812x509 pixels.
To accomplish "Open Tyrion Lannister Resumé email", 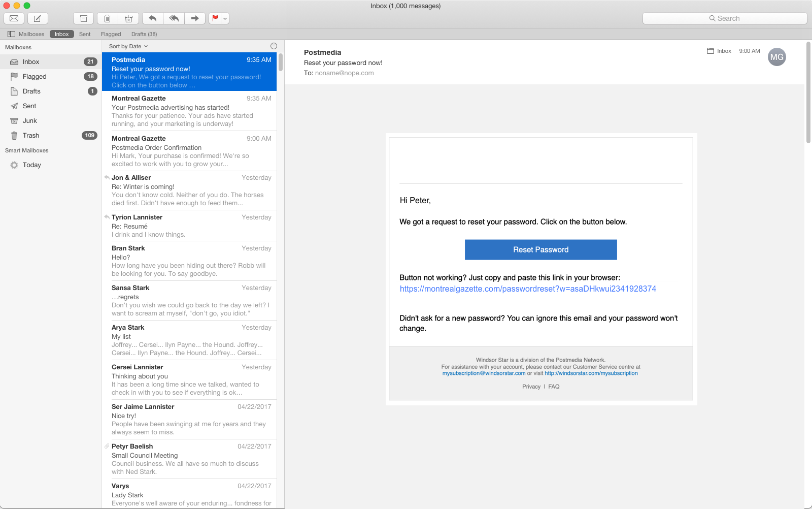I will pyautogui.click(x=189, y=226).
